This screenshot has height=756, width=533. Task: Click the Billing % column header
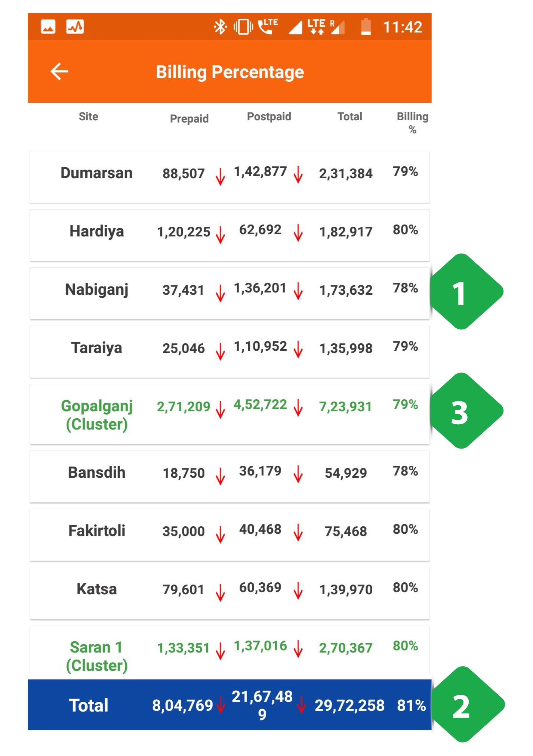[x=413, y=123]
